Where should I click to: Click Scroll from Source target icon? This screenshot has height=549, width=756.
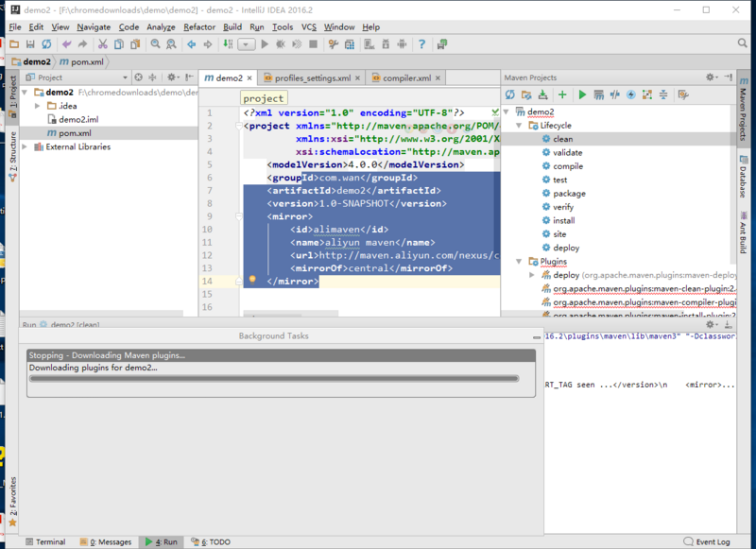[x=138, y=77]
